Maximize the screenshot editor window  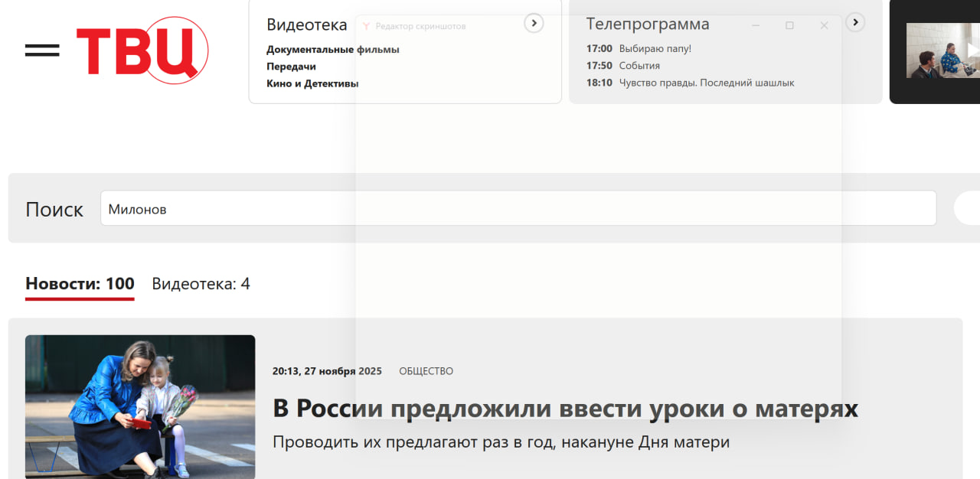click(x=789, y=25)
